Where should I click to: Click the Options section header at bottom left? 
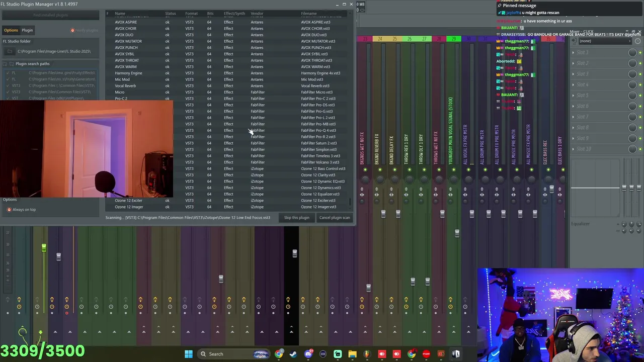click(x=10, y=200)
